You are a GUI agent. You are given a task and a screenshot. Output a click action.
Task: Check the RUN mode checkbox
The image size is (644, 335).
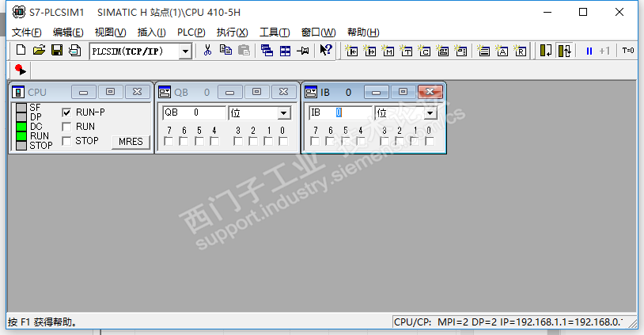pos(66,127)
